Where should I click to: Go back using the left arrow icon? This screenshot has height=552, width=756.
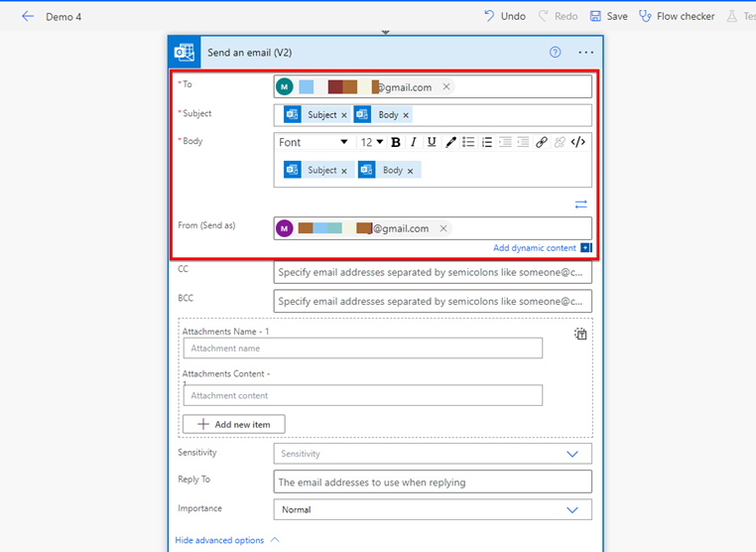point(28,17)
